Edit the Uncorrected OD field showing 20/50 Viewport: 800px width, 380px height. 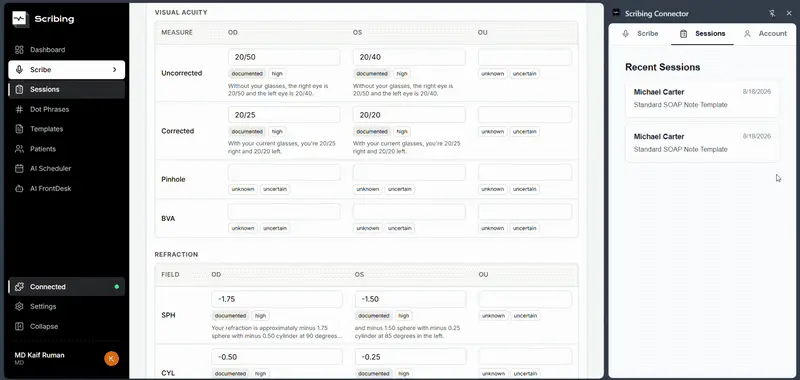(x=284, y=57)
